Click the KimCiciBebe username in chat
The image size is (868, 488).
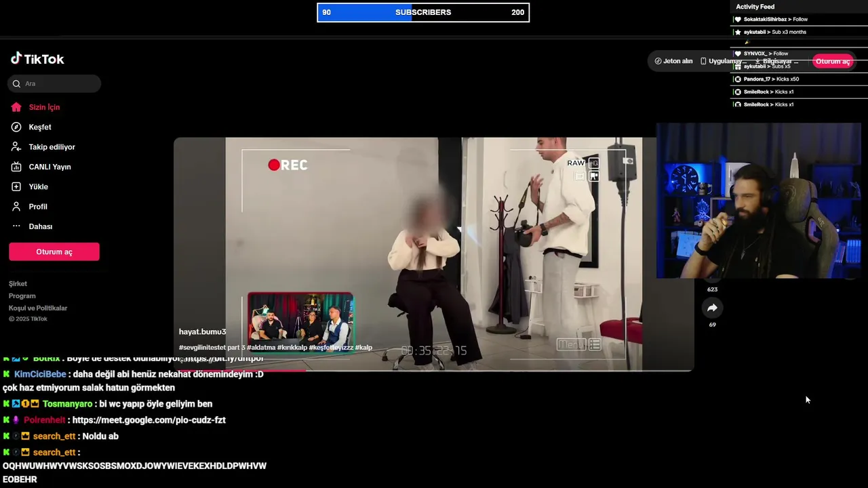click(x=40, y=374)
